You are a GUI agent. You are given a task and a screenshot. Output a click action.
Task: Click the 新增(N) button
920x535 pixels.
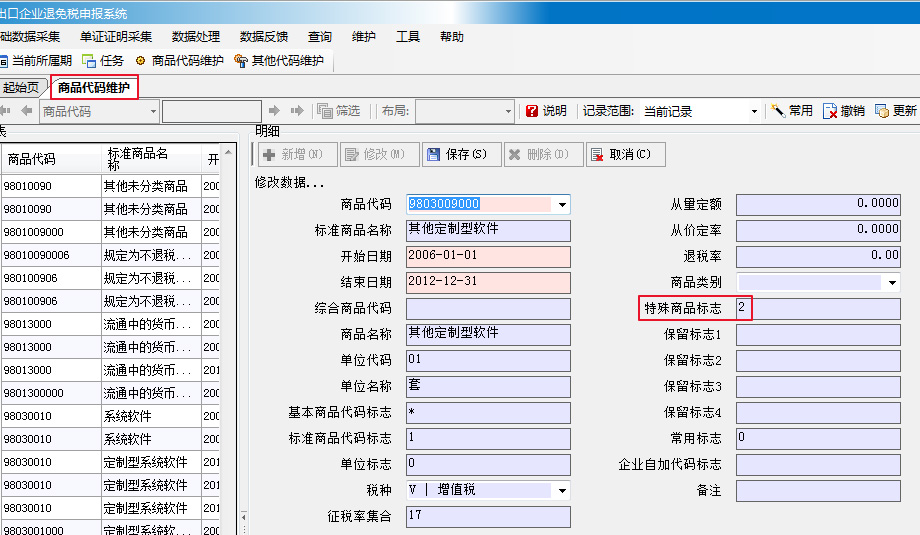(297, 154)
